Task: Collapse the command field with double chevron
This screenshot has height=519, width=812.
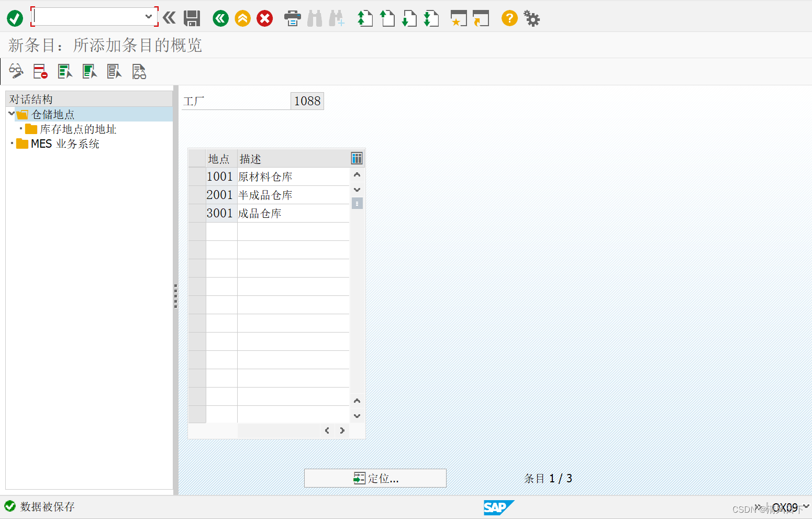Action: tap(169, 18)
